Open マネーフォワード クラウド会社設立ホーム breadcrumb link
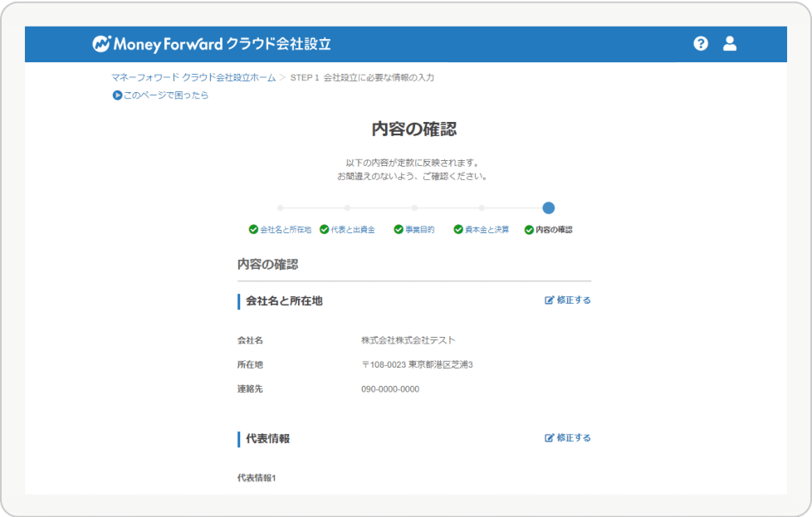 tap(193, 77)
